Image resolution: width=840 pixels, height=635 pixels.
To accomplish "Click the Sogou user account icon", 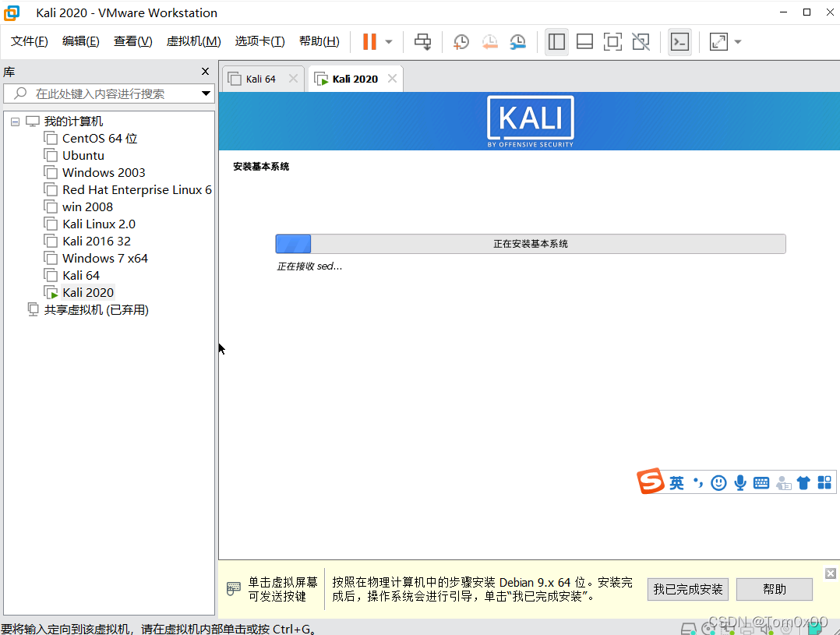I will 783,483.
